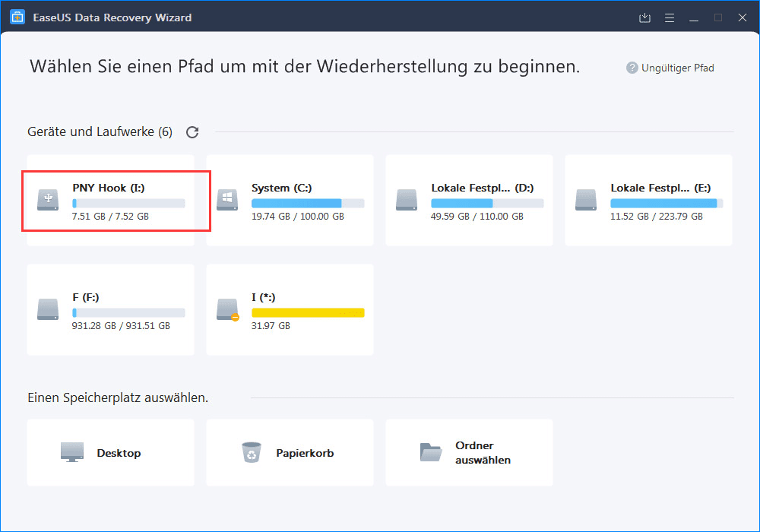
Task: Click the 19.74 GB / 100.00 GB text
Action: pyautogui.click(x=298, y=217)
